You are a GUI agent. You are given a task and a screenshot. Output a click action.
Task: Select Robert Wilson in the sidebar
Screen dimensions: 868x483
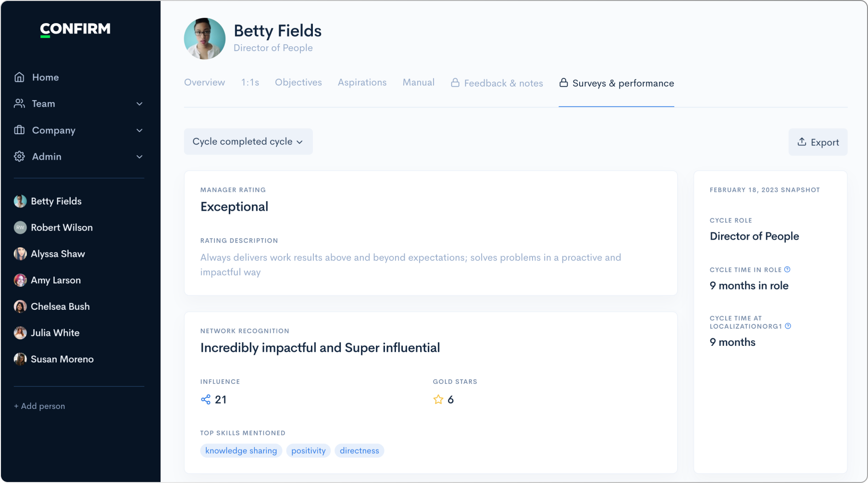click(x=62, y=228)
